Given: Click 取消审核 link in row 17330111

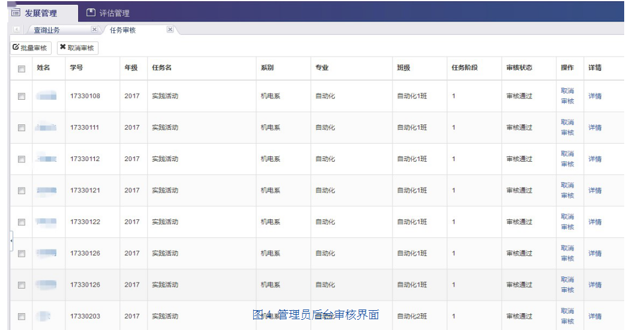Looking at the screenshot, I should tap(568, 127).
